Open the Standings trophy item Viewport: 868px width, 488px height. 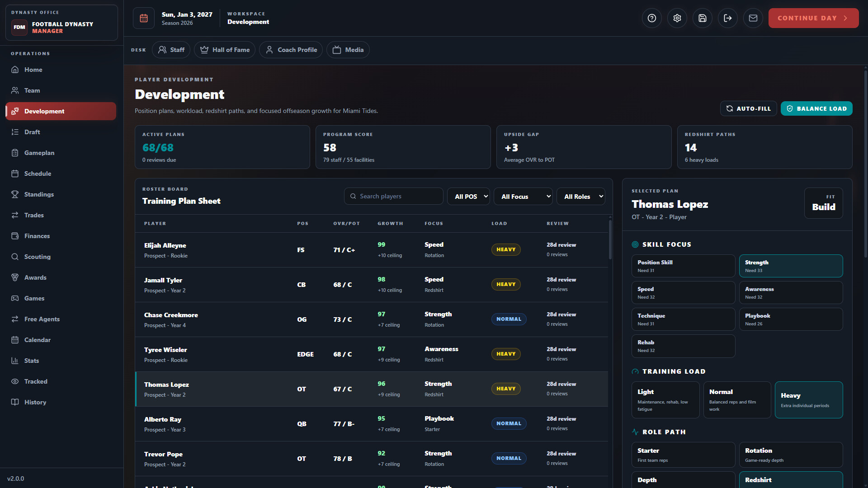(x=61, y=194)
